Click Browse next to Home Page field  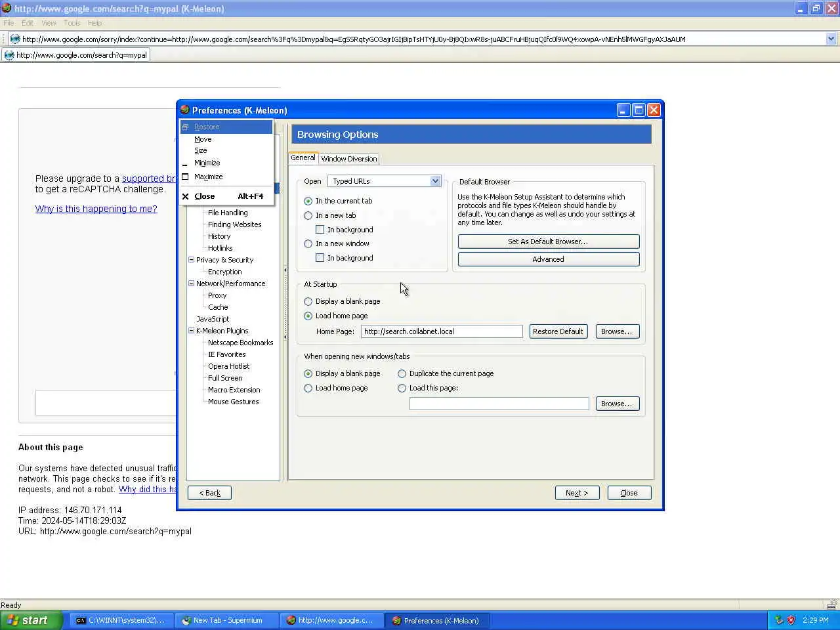617,331
